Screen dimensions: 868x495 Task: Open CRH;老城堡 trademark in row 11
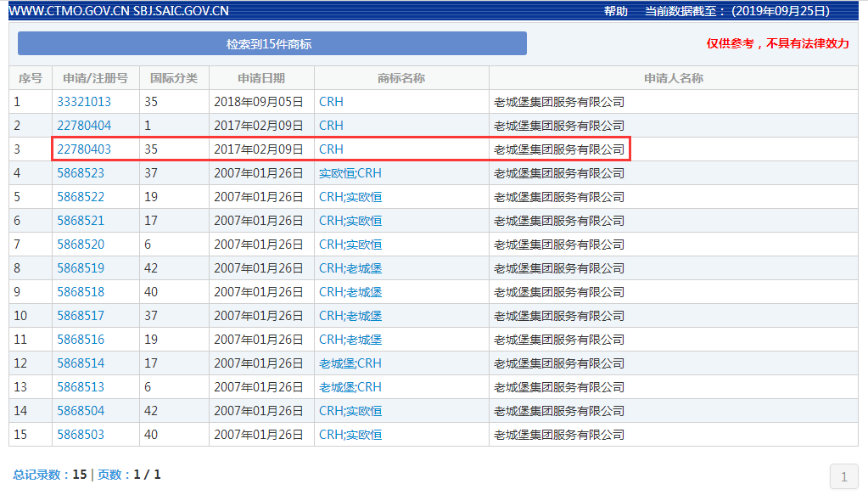pyautogui.click(x=350, y=340)
